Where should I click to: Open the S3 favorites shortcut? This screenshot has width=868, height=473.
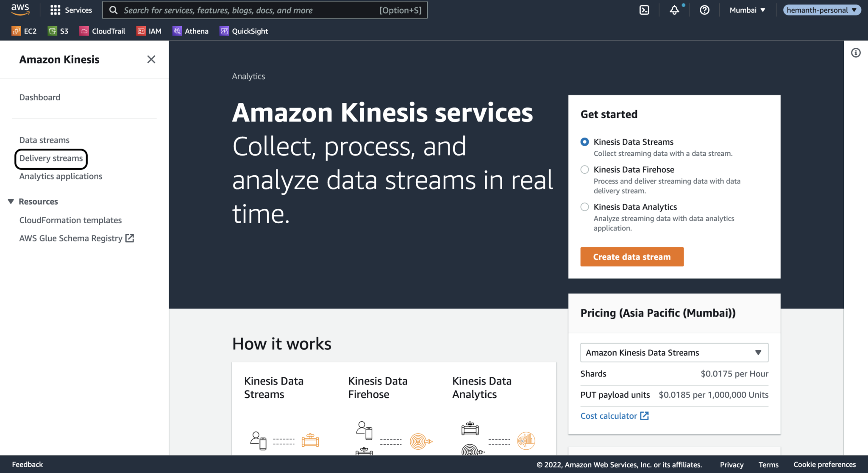click(58, 30)
